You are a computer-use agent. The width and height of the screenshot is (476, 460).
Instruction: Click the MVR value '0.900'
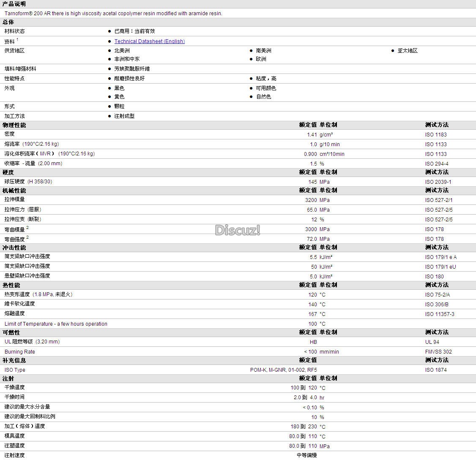(x=310, y=154)
